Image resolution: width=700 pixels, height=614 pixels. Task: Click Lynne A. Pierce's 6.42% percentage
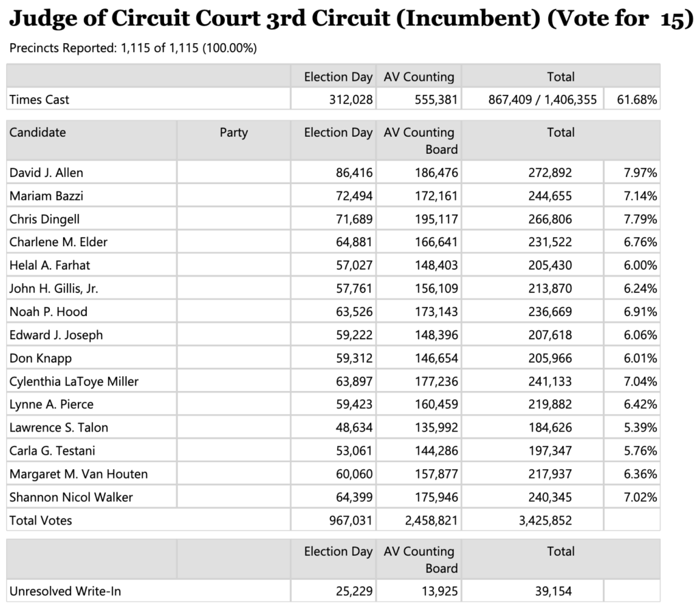point(640,405)
